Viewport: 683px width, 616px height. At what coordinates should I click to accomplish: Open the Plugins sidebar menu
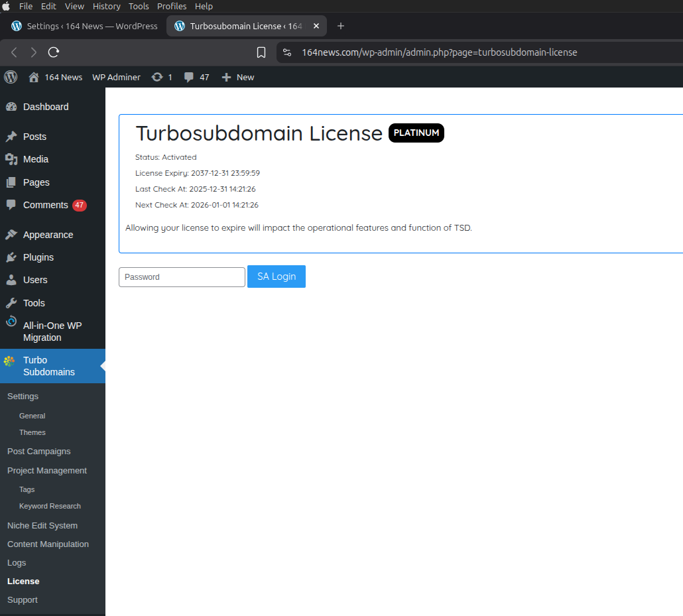tap(38, 257)
